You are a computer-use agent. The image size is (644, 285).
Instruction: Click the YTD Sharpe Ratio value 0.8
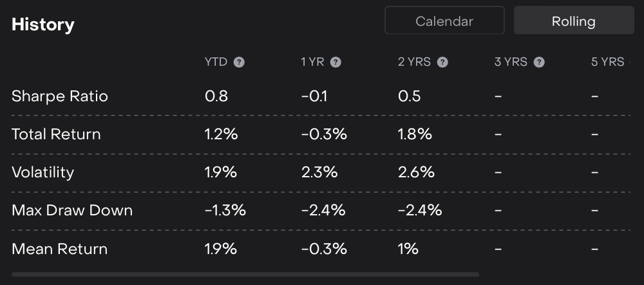[216, 97]
